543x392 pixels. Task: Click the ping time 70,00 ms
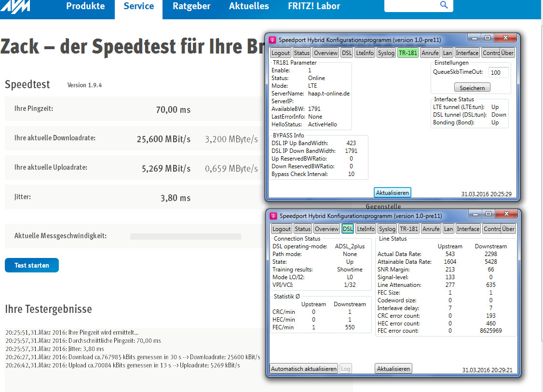coord(173,110)
